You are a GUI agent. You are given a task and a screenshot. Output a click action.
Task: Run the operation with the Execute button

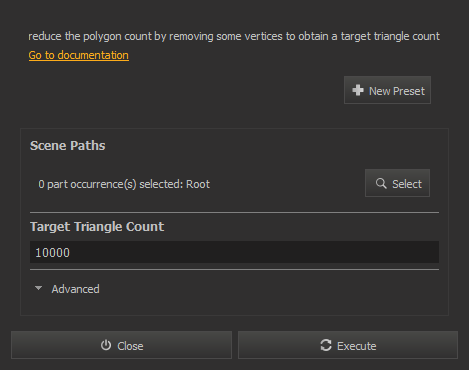348,345
